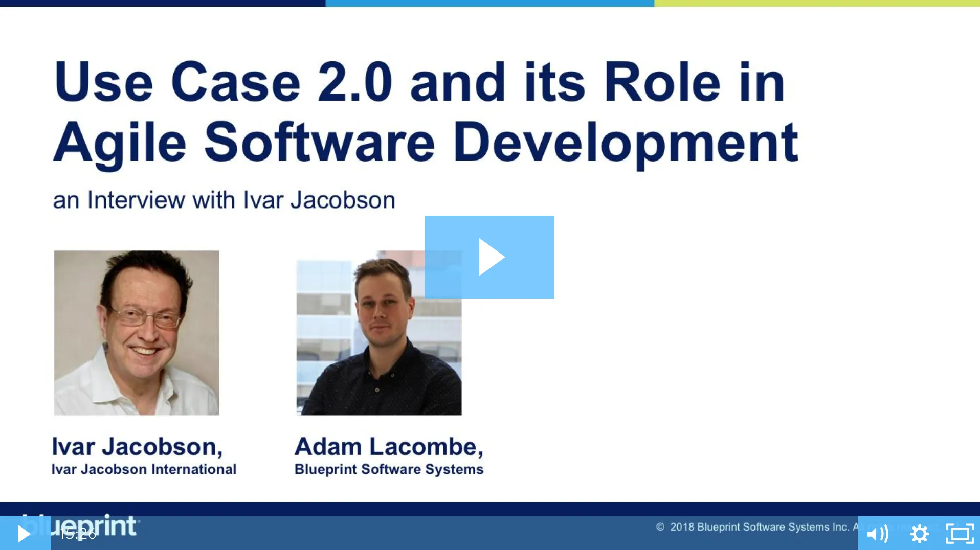Click the 15:26 video duration label
This screenshot has height=550, width=980.
point(78,534)
